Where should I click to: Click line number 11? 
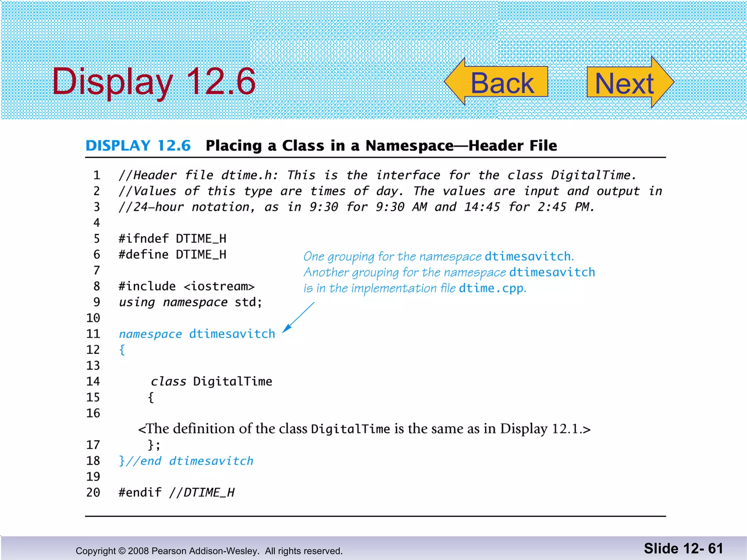93,334
